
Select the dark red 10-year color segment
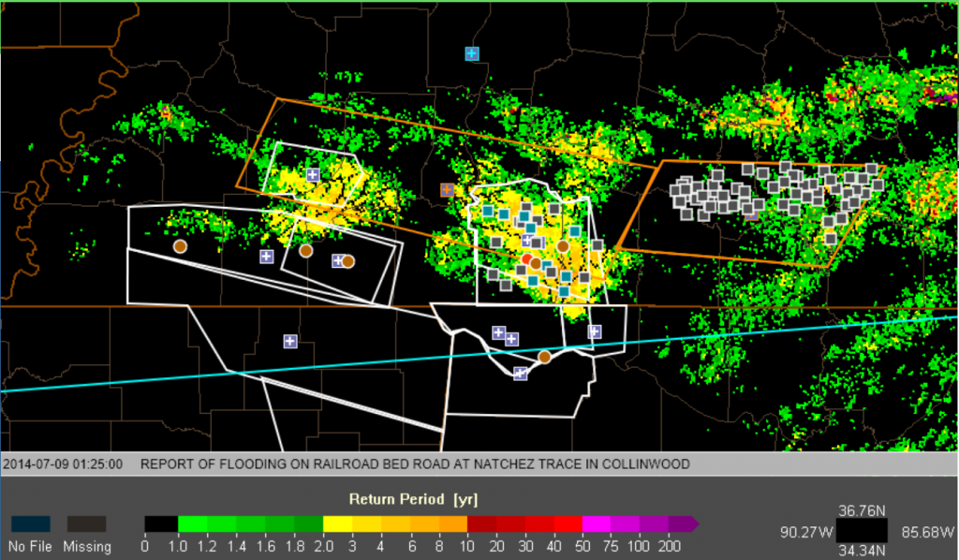coord(479,523)
